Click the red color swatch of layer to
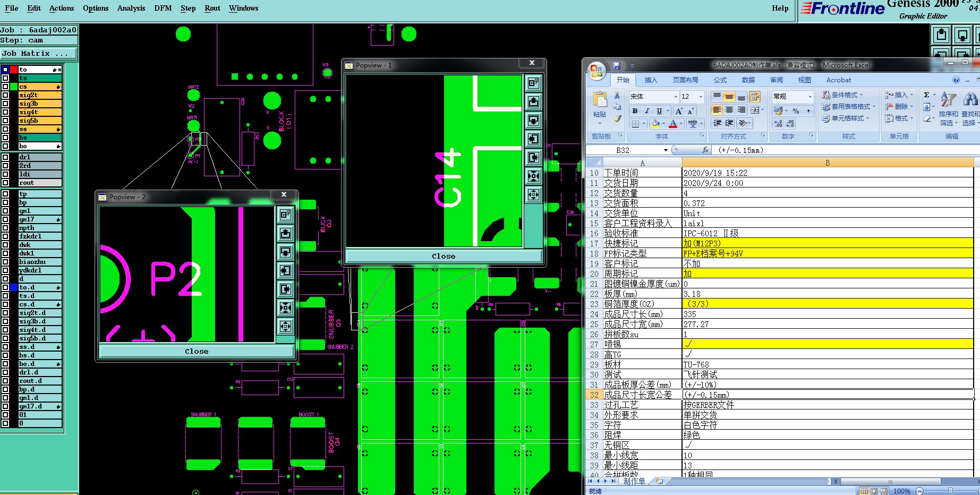980x495 pixels. click(x=14, y=70)
